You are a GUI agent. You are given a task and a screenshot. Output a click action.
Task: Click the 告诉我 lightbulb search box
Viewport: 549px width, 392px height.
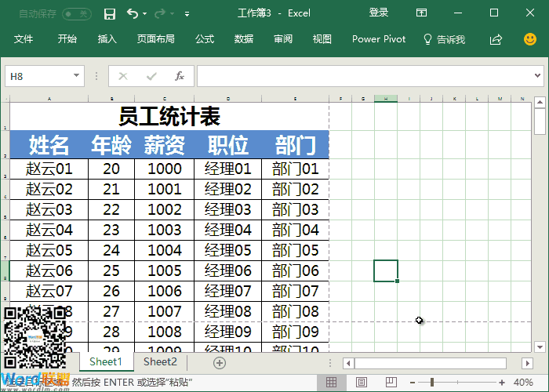[445, 39]
